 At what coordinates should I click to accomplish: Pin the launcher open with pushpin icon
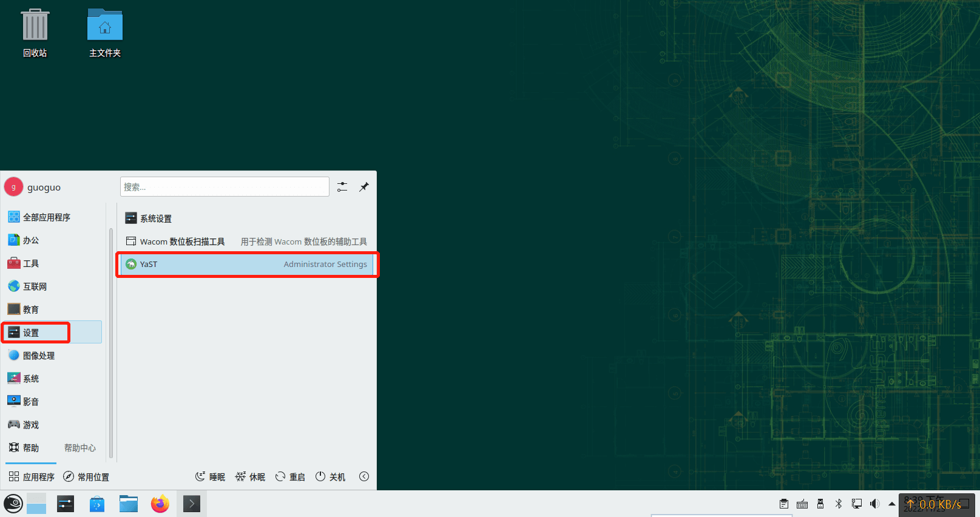click(x=364, y=187)
